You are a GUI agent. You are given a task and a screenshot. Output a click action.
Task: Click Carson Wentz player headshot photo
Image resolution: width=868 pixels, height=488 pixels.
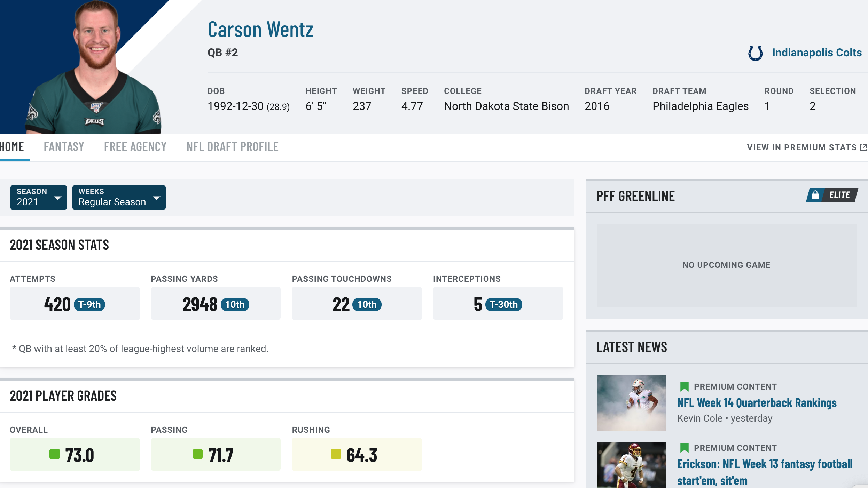coord(94,67)
